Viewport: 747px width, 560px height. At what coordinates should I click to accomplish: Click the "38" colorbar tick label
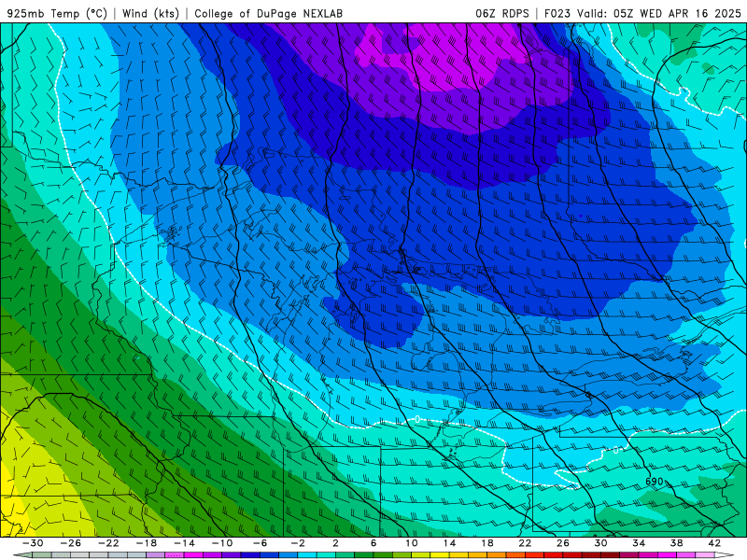click(x=676, y=543)
